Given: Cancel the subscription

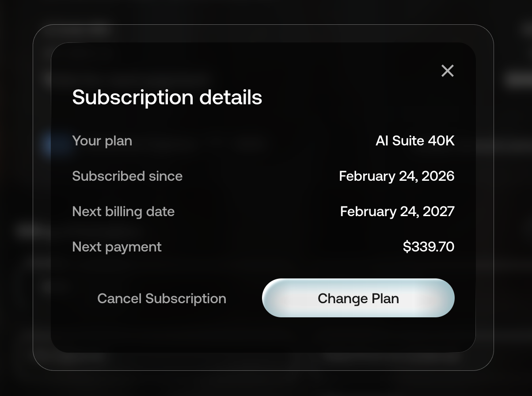Looking at the screenshot, I should pos(162,299).
